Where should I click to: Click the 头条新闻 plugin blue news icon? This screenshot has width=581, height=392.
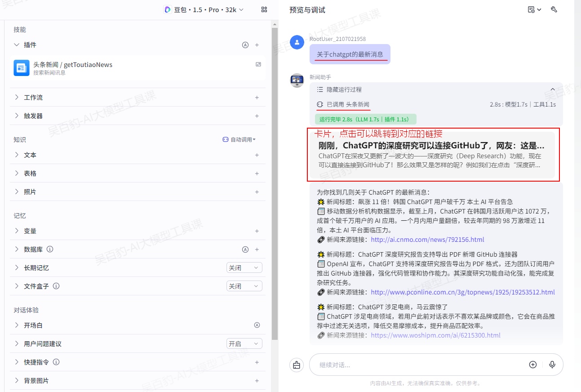21,68
